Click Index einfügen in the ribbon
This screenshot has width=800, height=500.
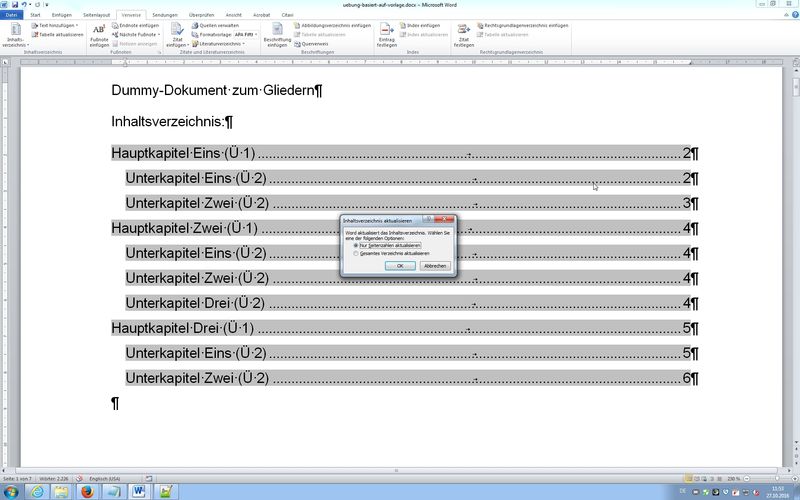pos(423,25)
